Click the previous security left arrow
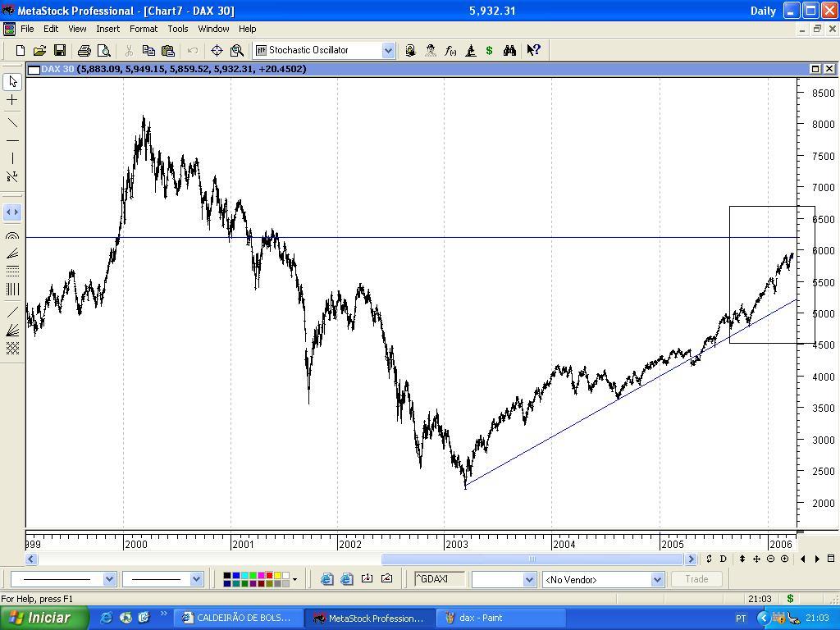The height and width of the screenshot is (630, 840). click(x=802, y=559)
